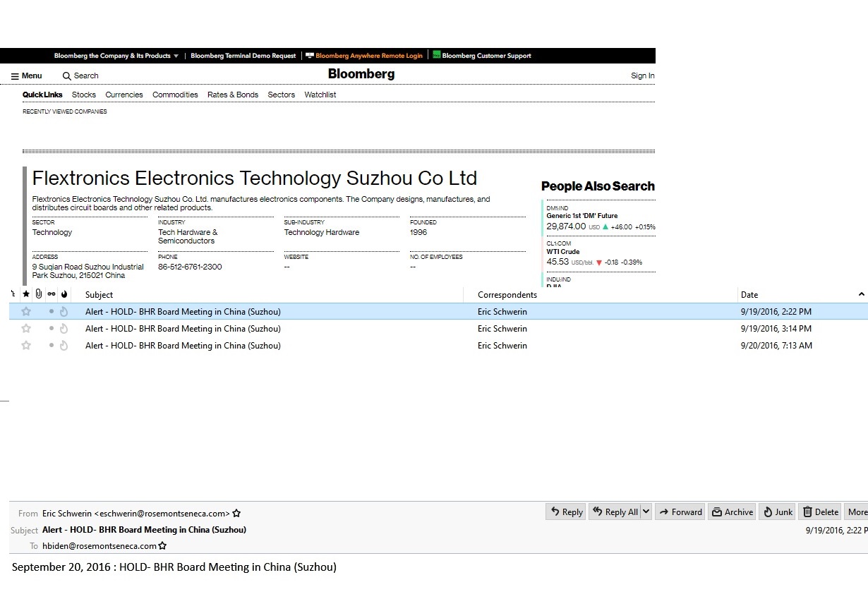Sort by the attachment paperclip column header

pyautogui.click(x=39, y=294)
